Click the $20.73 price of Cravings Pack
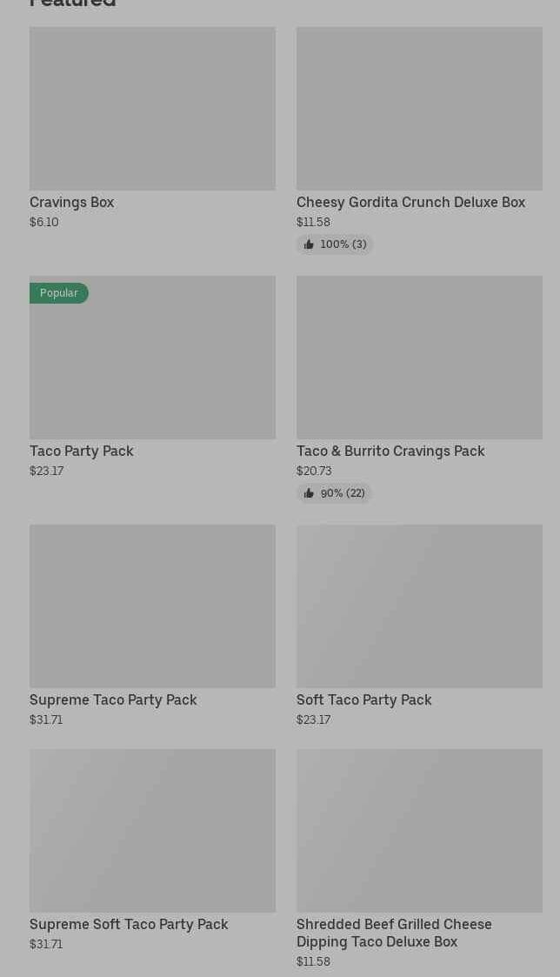 point(314,471)
